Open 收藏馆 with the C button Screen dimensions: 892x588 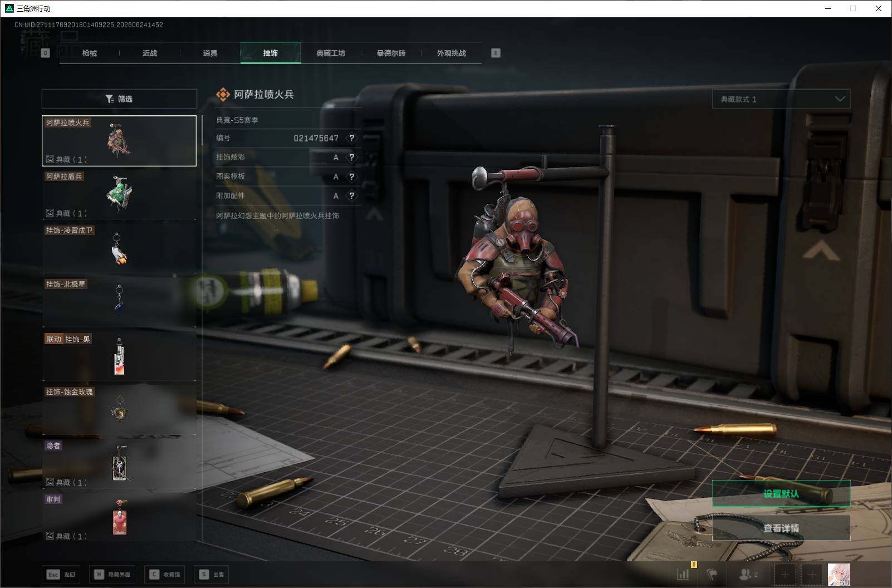[165, 574]
